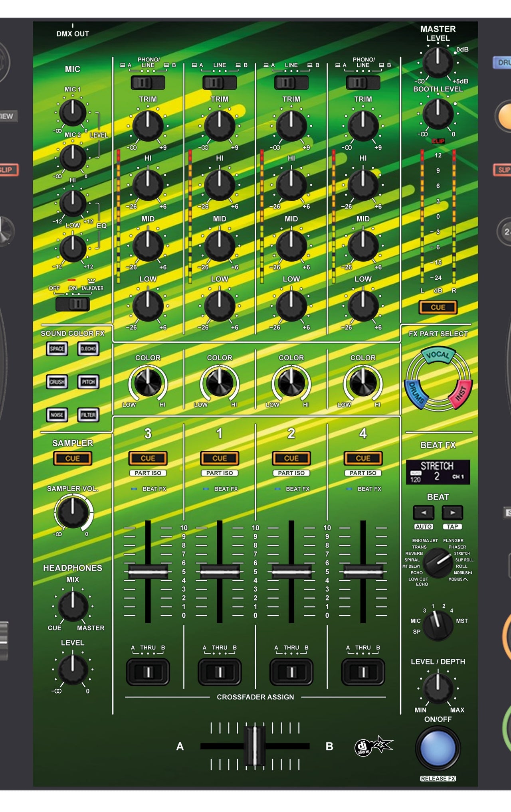Click channel 4 volume fader handle
Screen dimensions: 511x812
pos(363,572)
